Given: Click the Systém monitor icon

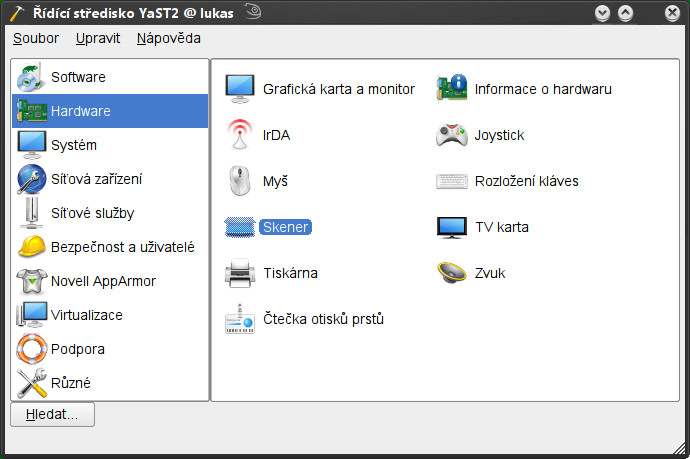Looking at the screenshot, I should (32, 145).
